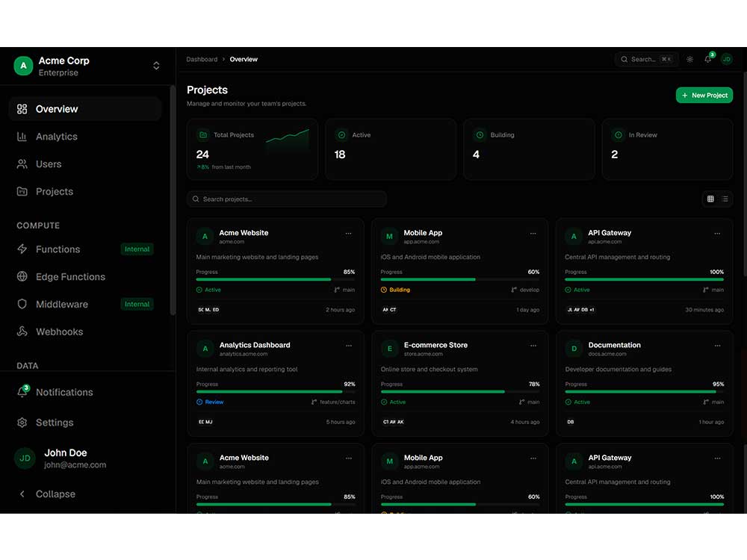Image resolution: width=747 pixels, height=560 pixels.
Task: Click the E-commerce Store 78% progress bar
Action: [460, 392]
